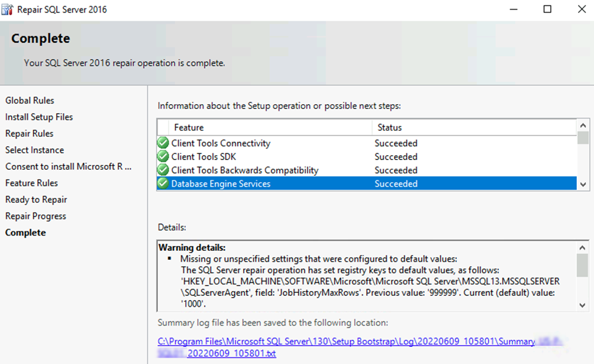Image resolution: width=594 pixels, height=364 pixels.
Task: Click green check icon for Client Tools Connectivity
Action: (x=163, y=143)
